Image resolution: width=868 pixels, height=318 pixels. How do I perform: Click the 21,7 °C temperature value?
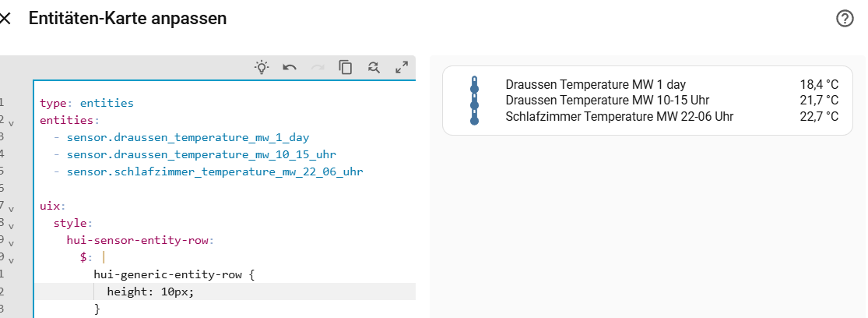(x=819, y=101)
